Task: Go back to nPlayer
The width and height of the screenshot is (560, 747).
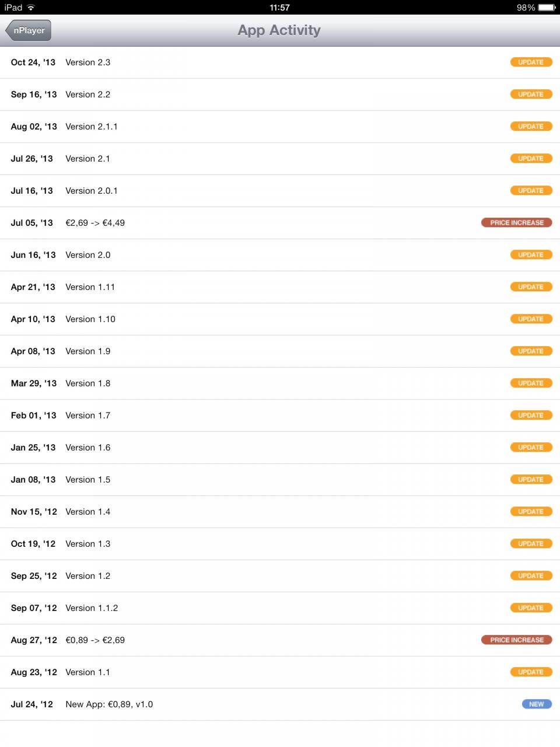Action: [x=29, y=30]
